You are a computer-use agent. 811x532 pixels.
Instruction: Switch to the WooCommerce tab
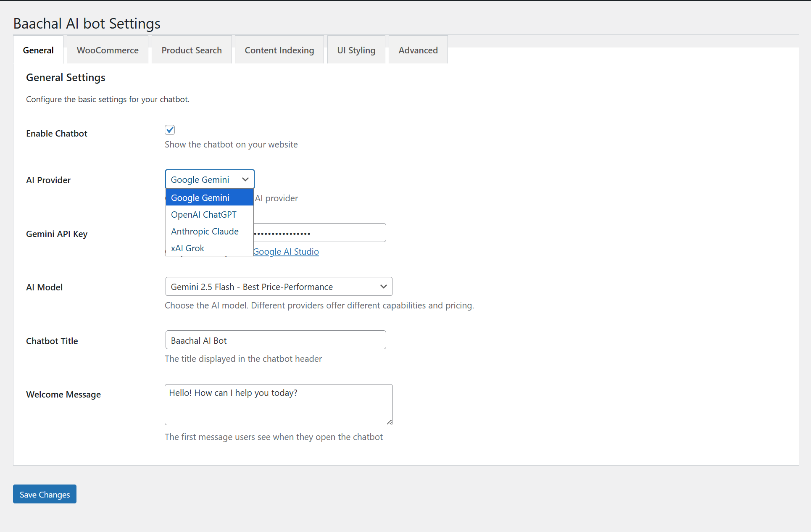(x=107, y=50)
